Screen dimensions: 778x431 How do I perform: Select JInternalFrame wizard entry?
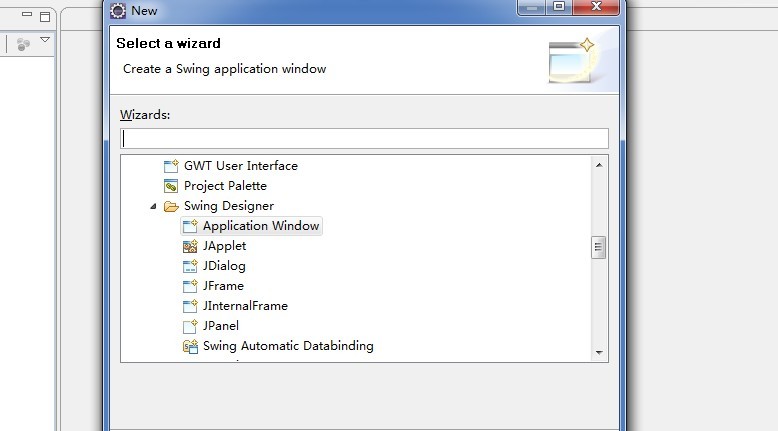[245, 306]
